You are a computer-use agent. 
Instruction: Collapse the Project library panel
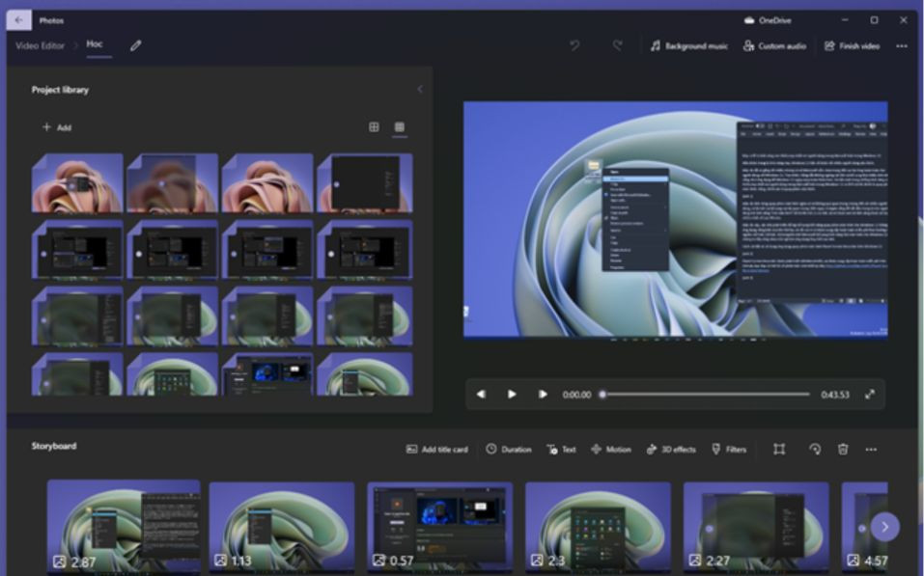(419, 88)
